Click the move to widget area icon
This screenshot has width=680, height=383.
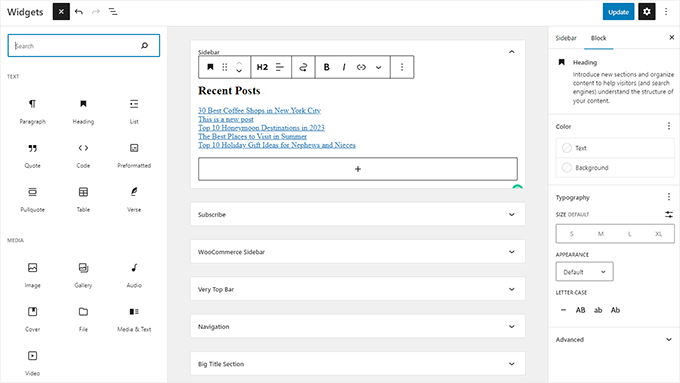(303, 67)
